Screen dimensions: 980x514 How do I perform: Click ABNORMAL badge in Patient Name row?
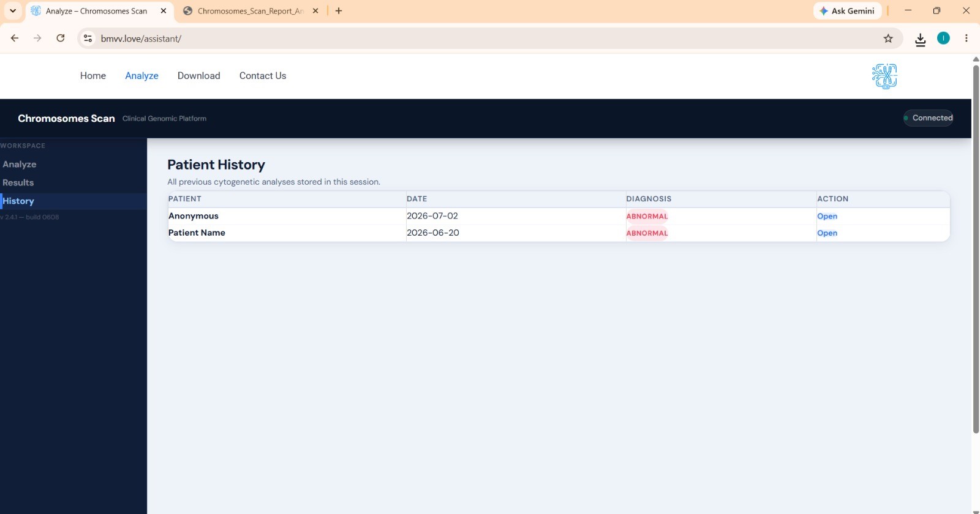(647, 233)
